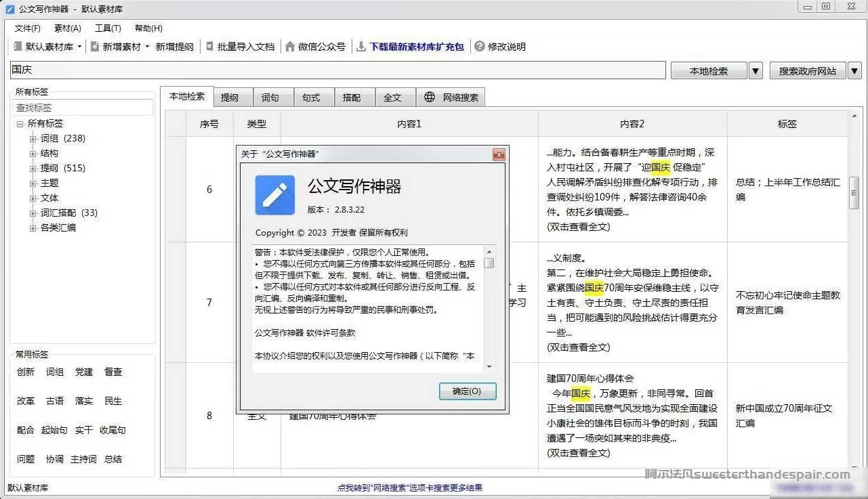Open the 文件(F) menu
The image size is (868, 499).
(x=28, y=28)
